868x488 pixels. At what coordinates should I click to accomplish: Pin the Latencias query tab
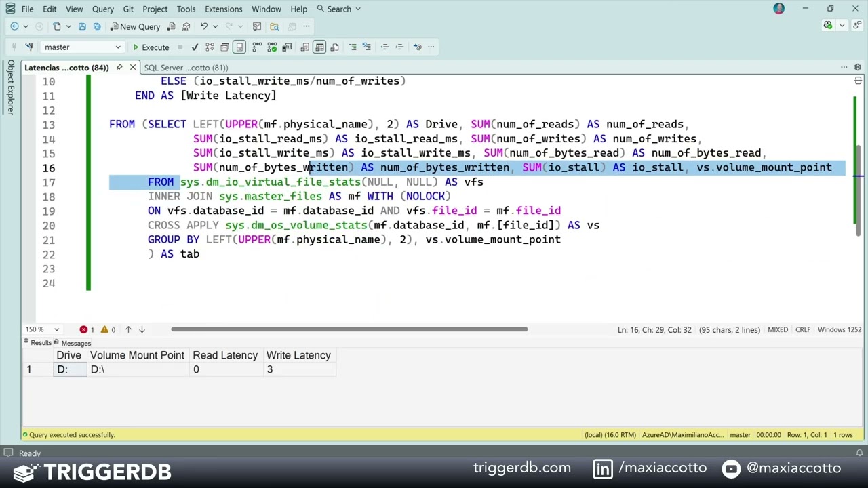[119, 67]
